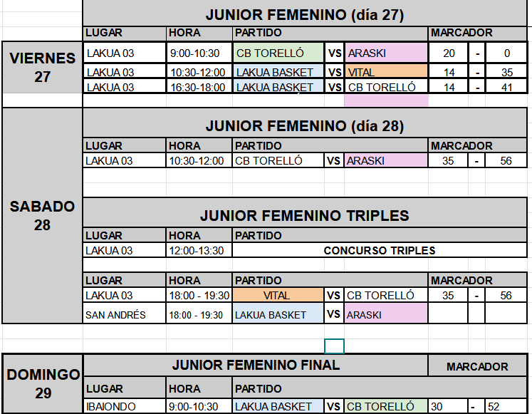This screenshot has width=532, height=414.
Task: Select the orange VITAL cell at 18:00 - 19:30
Action: (x=278, y=295)
